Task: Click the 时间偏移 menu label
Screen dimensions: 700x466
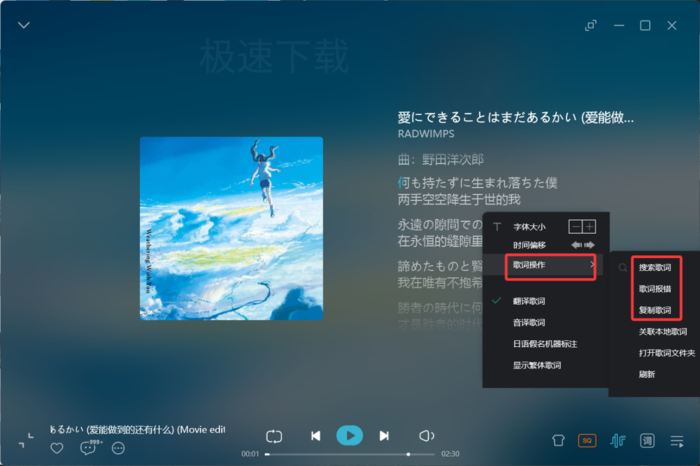Action: 529,245
